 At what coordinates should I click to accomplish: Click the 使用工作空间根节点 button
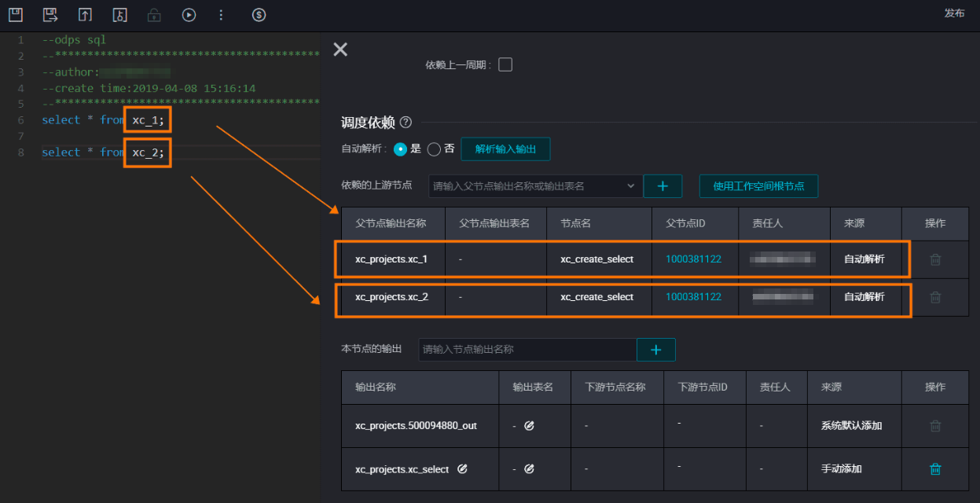[x=758, y=186]
